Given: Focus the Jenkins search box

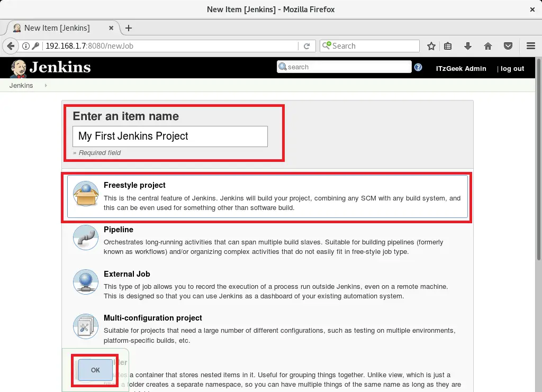Looking at the screenshot, I should (x=344, y=67).
